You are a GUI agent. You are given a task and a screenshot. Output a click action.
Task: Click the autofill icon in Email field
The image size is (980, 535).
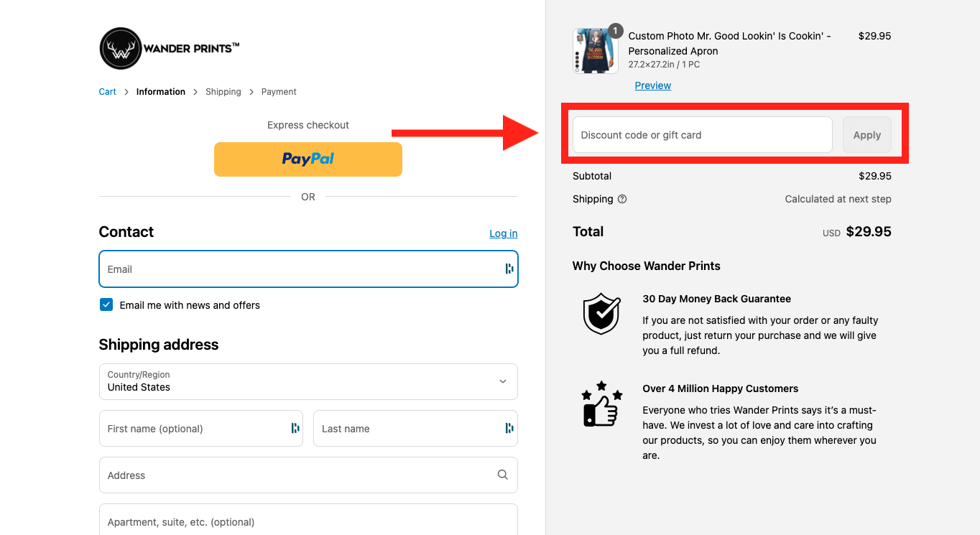coord(509,269)
